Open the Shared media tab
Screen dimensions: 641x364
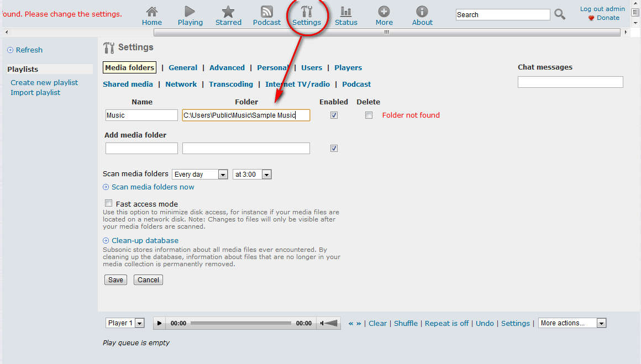[128, 84]
